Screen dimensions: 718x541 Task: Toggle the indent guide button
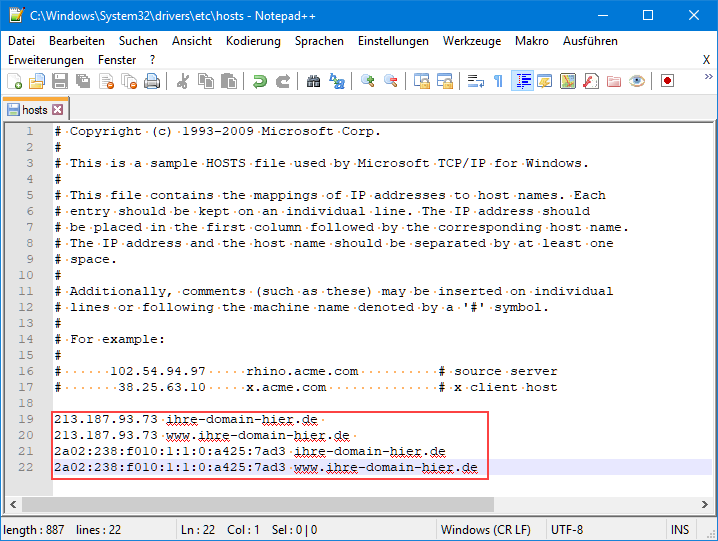click(521, 81)
